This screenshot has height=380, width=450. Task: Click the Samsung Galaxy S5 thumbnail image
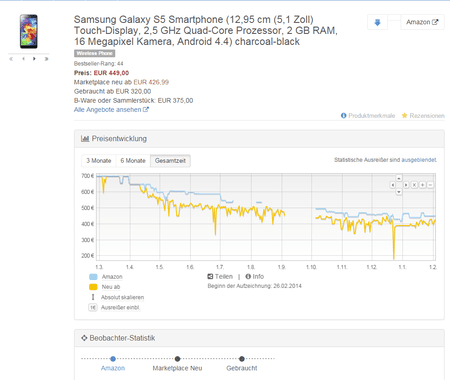coord(29,31)
